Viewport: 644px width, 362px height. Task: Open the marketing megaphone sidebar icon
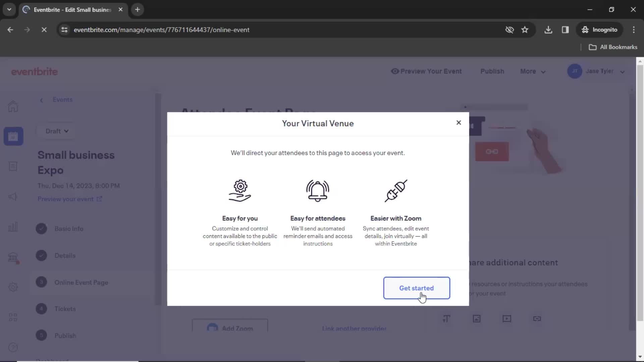tap(13, 196)
